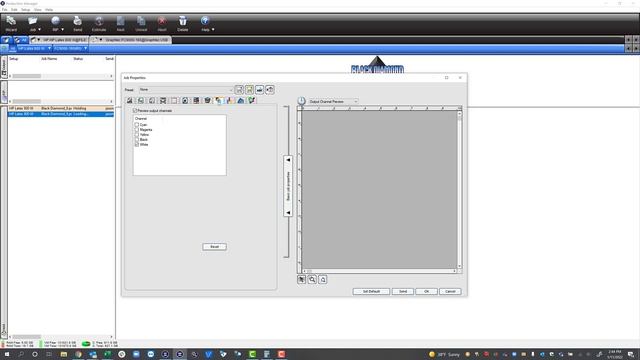Open the blue house-shaped Job Properties tab
This screenshot has height=360, width=640.
pyautogui.click(x=241, y=100)
